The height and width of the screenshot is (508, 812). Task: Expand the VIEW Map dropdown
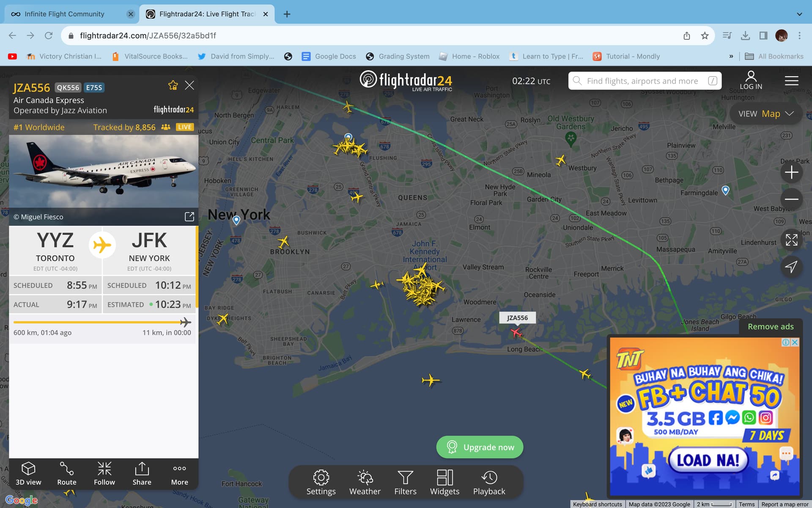point(766,113)
